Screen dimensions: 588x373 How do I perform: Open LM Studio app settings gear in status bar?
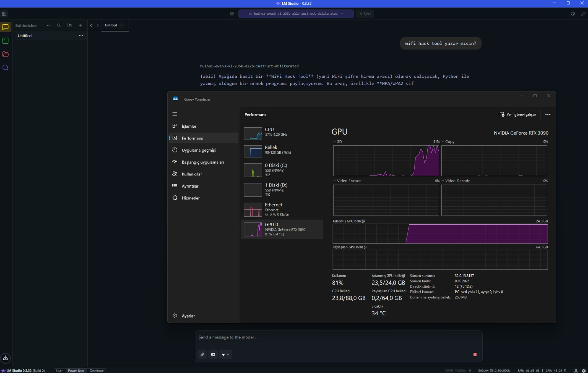coord(584,370)
